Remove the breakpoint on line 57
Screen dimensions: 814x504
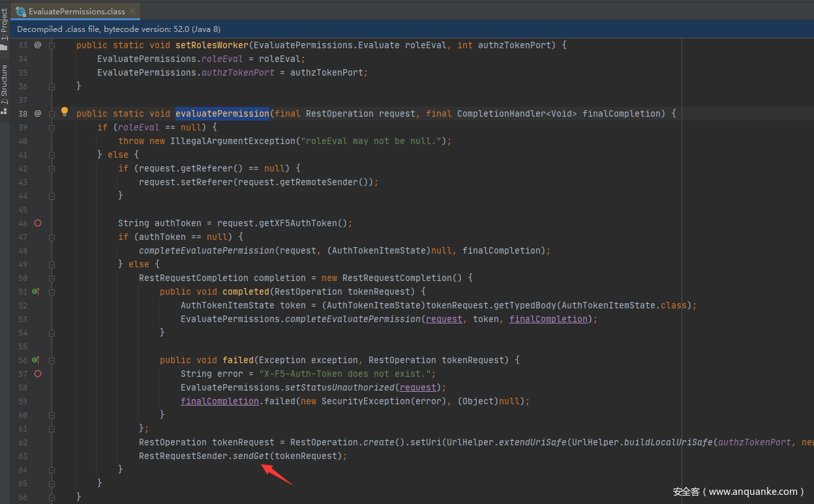pyautogui.click(x=38, y=374)
